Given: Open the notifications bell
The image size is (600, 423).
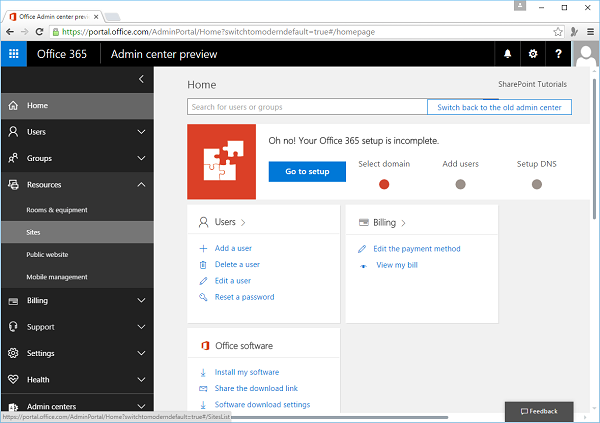Looking at the screenshot, I should 507,54.
